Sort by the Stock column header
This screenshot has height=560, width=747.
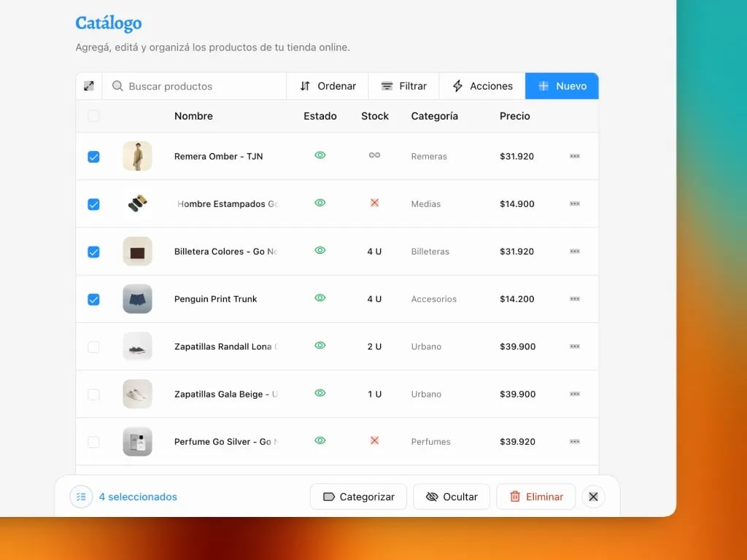375,116
